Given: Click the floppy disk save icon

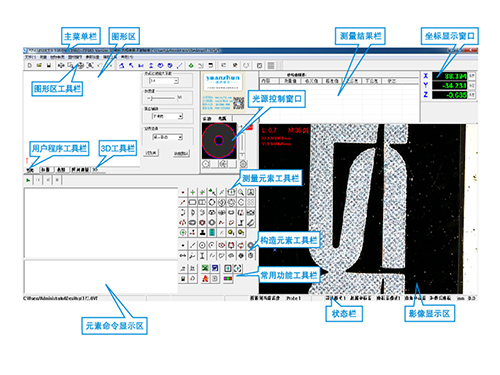Looking at the screenshot, I should click(49, 65).
